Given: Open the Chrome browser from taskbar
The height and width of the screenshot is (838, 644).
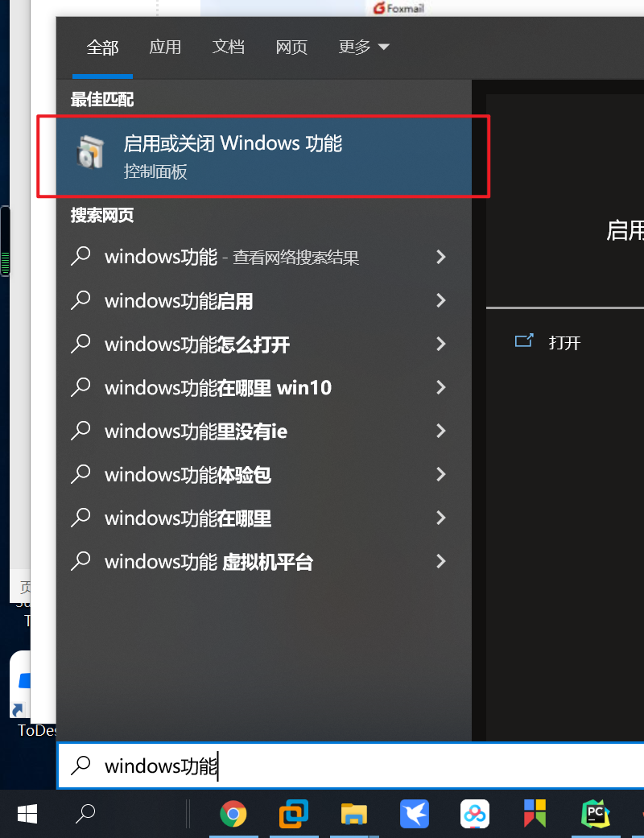Looking at the screenshot, I should (x=233, y=814).
